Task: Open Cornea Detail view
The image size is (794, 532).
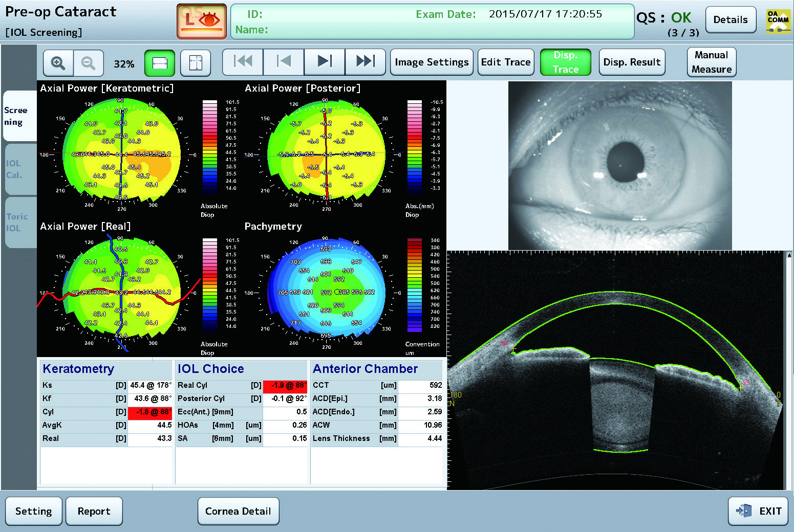Action: 238,511
